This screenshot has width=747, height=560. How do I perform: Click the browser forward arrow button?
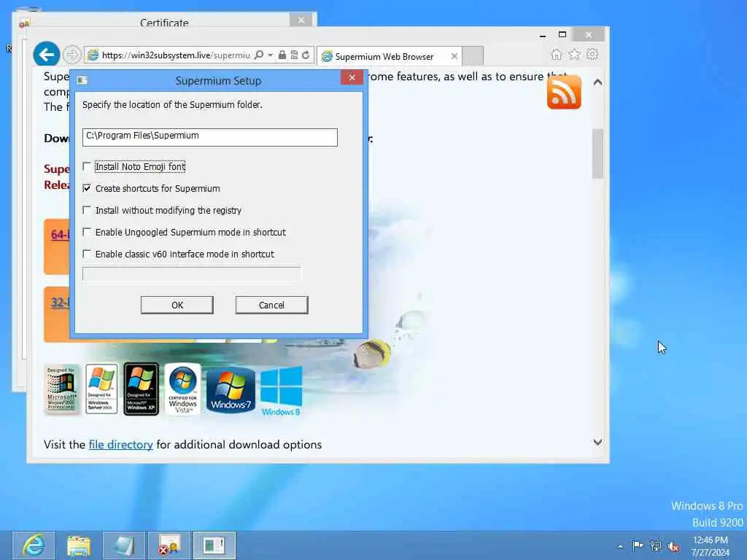tap(72, 55)
